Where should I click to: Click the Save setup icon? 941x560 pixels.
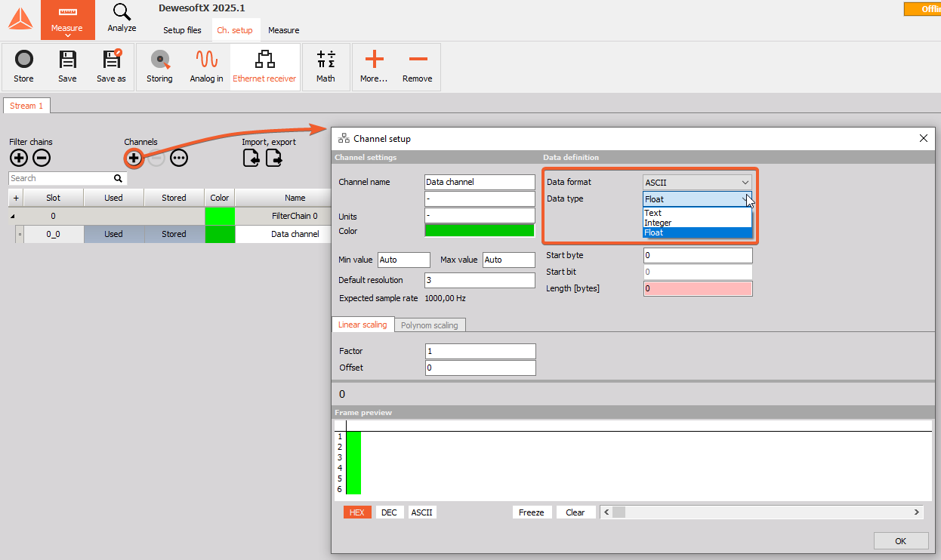point(67,66)
